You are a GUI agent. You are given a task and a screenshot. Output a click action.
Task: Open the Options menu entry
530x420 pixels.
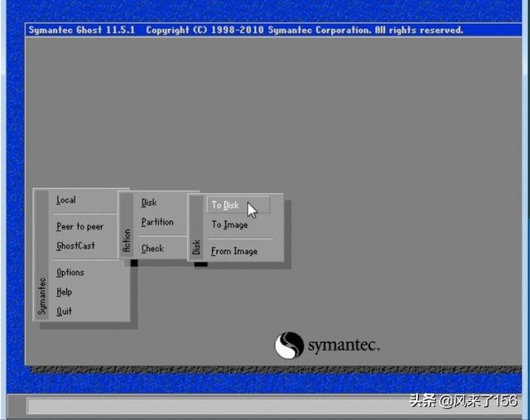tap(70, 273)
